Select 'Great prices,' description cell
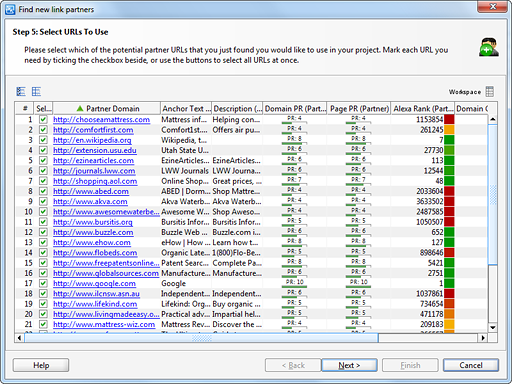512x384 pixels. tap(237, 181)
